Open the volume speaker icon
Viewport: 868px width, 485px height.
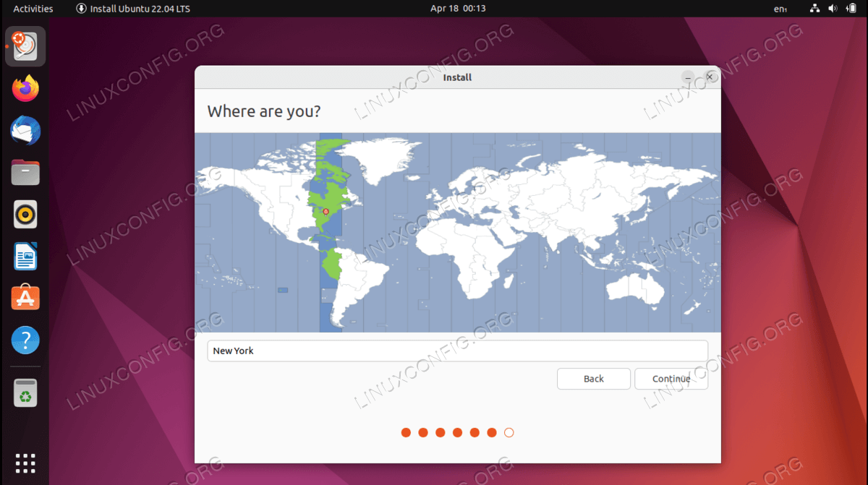click(x=833, y=9)
